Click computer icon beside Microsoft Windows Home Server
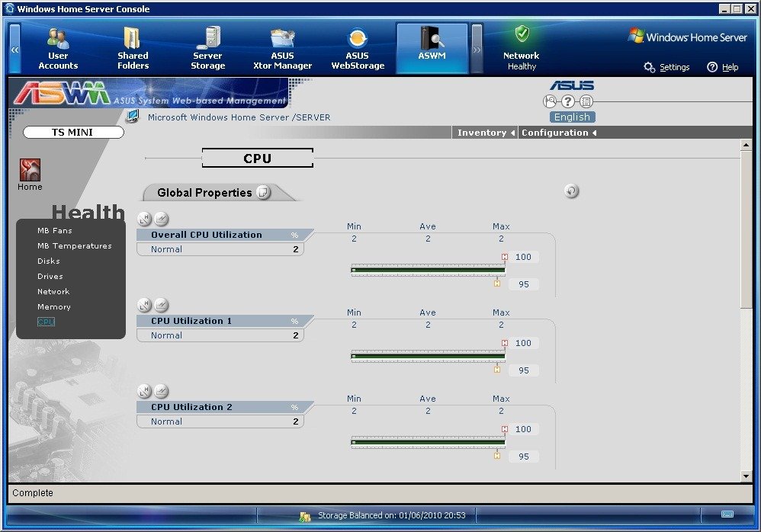This screenshot has width=761, height=532. pyautogui.click(x=133, y=117)
